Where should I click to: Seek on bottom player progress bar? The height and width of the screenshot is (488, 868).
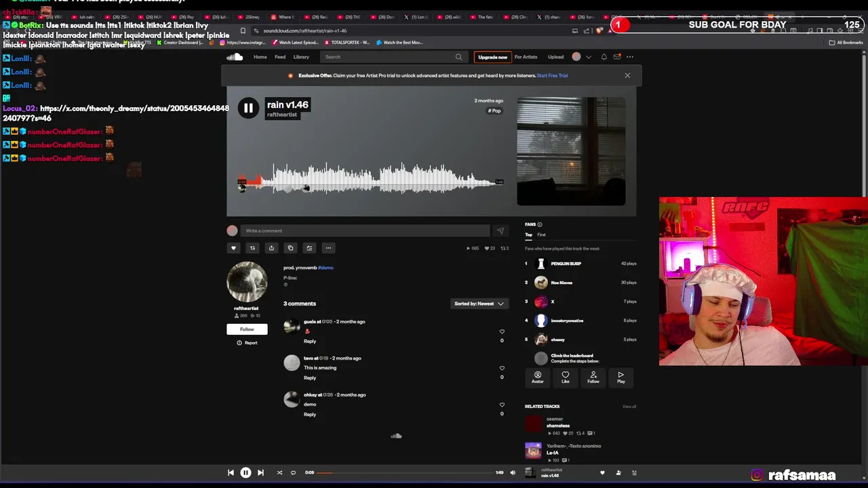click(406, 472)
